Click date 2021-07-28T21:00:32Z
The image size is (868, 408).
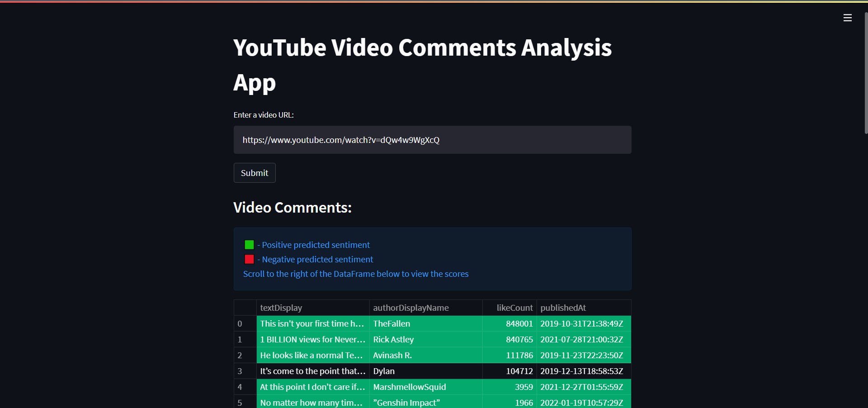pyautogui.click(x=584, y=339)
